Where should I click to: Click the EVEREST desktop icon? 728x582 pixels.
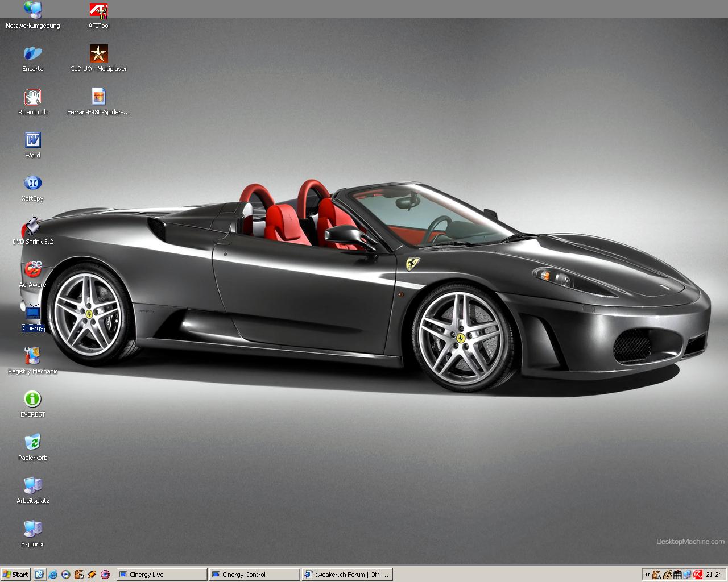tap(32, 400)
